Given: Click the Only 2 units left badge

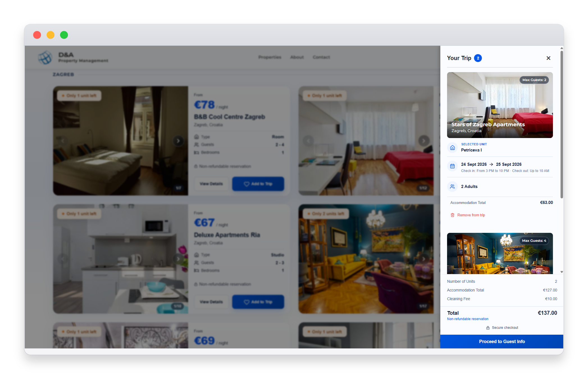Looking at the screenshot, I should (x=326, y=214).
